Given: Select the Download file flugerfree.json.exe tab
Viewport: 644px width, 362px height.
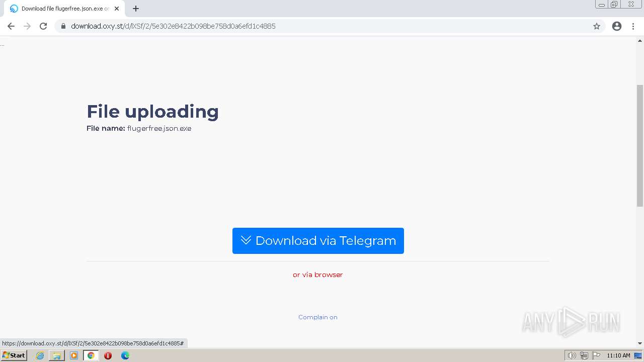Looking at the screenshot, I should point(64,9).
